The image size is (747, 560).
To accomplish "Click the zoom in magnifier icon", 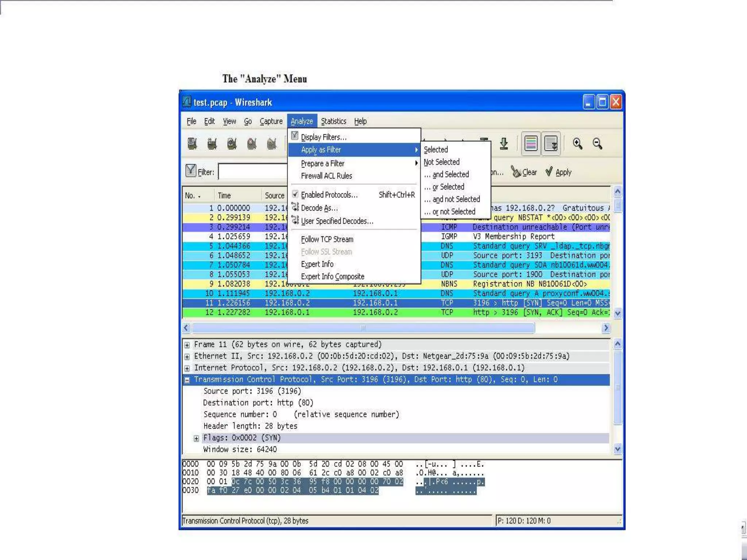I will [577, 144].
